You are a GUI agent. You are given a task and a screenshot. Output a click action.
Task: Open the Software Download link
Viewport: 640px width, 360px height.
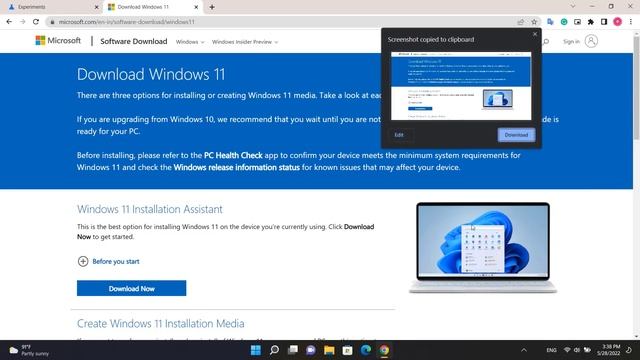pyautogui.click(x=133, y=41)
